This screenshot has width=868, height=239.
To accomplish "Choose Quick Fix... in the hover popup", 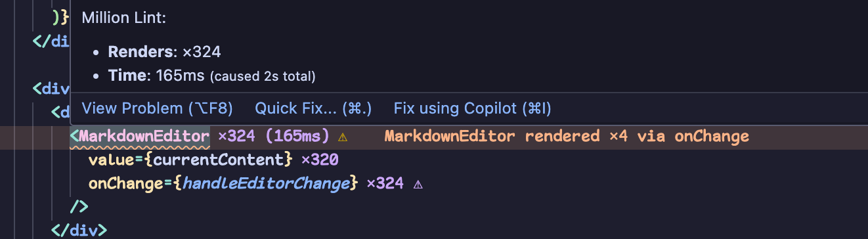I will (313, 108).
